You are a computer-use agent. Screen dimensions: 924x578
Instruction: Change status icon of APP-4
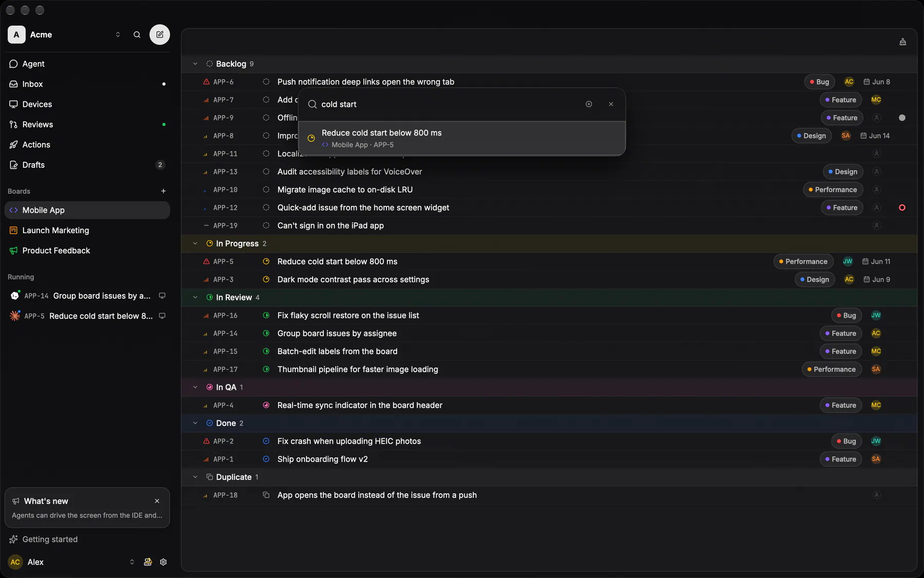[x=266, y=405]
